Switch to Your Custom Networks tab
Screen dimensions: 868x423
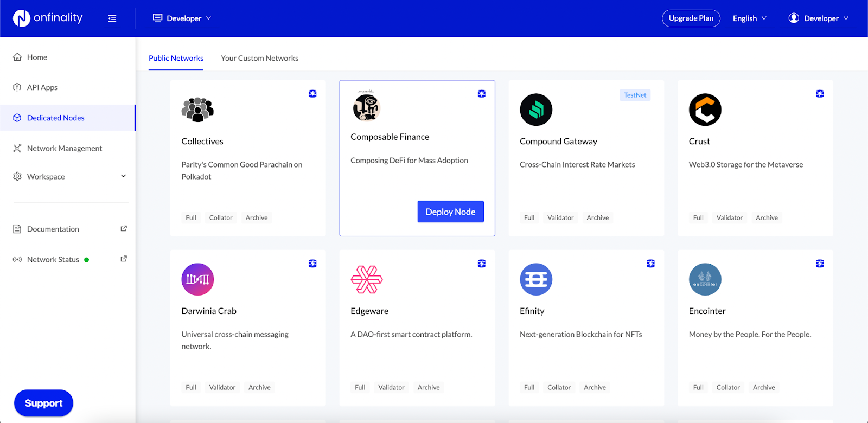click(x=259, y=58)
